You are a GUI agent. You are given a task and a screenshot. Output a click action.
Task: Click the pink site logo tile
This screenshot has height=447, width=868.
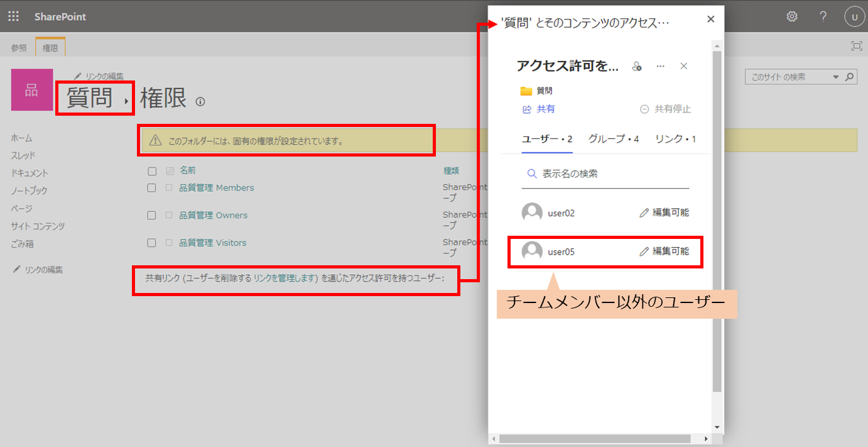coord(32,90)
